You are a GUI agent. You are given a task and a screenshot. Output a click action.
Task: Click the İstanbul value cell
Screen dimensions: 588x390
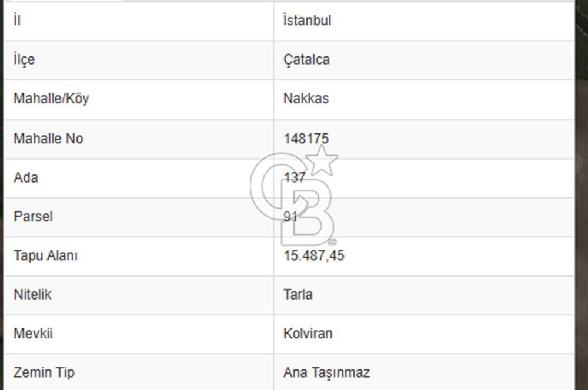coord(307,21)
